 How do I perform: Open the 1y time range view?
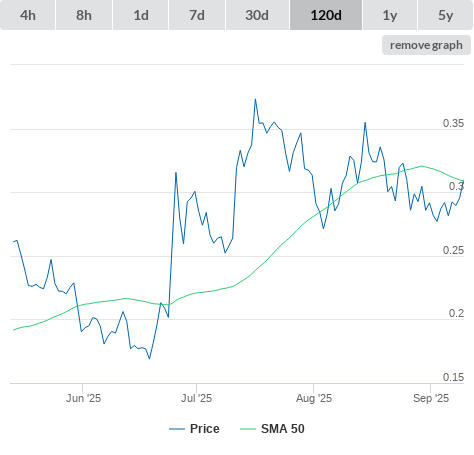coord(390,15)
